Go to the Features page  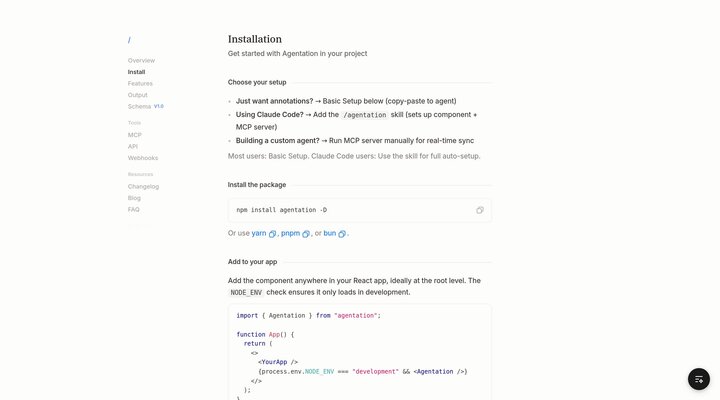point(140,84)
